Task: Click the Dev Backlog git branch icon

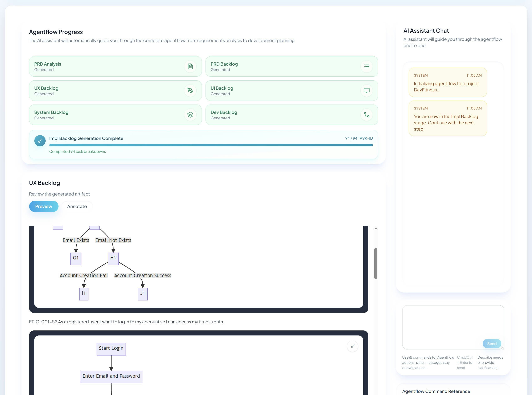Action: (x=366, y=115)
